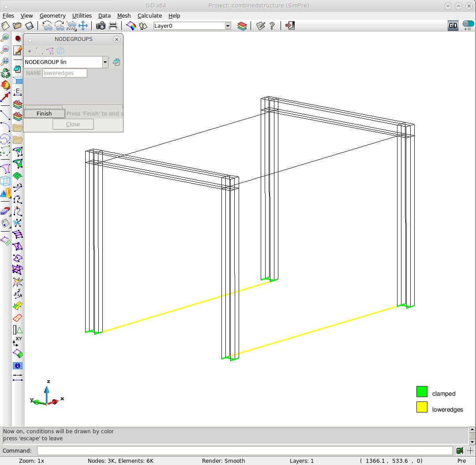Click the help question mark icon
This screenshot has height=465, width=476.
point(272,26)
